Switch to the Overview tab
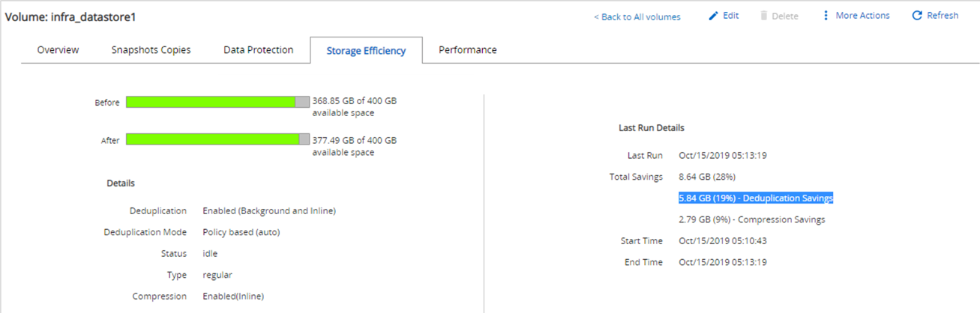 [58, 50]
